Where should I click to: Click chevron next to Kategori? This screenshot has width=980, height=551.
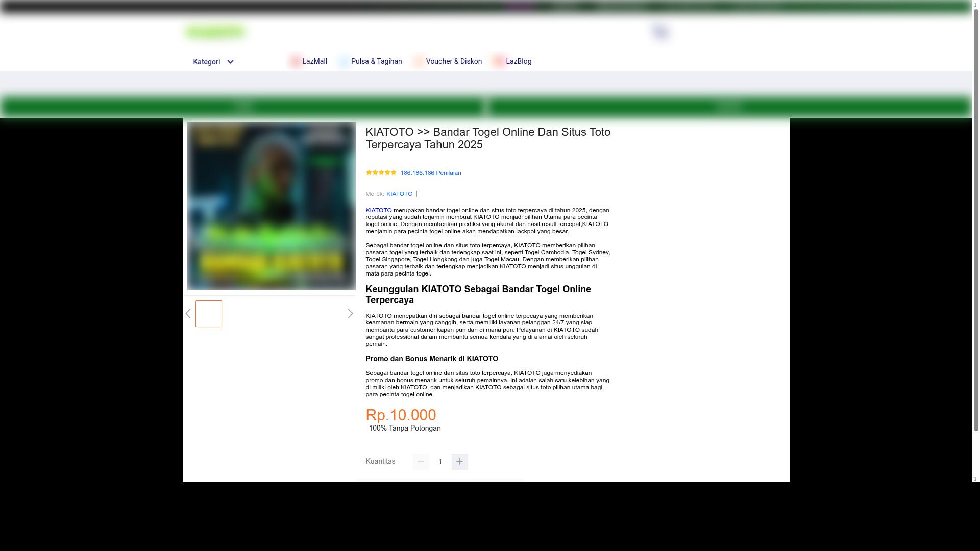click(230, 62)
